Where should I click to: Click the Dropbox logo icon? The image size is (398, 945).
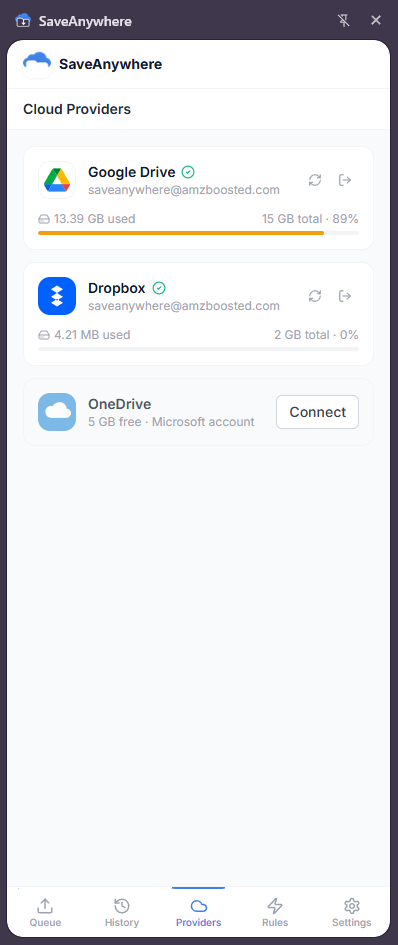click(x=57, y=296)
